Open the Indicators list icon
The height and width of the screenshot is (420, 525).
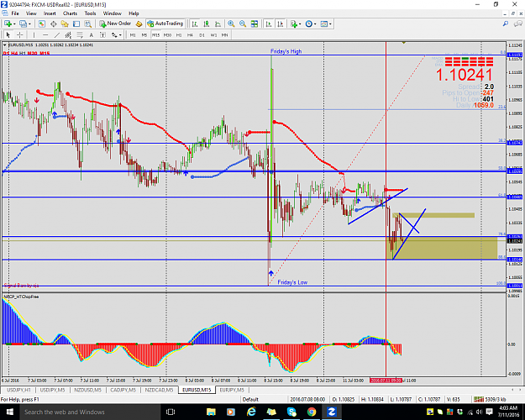(x=294, y=24)
